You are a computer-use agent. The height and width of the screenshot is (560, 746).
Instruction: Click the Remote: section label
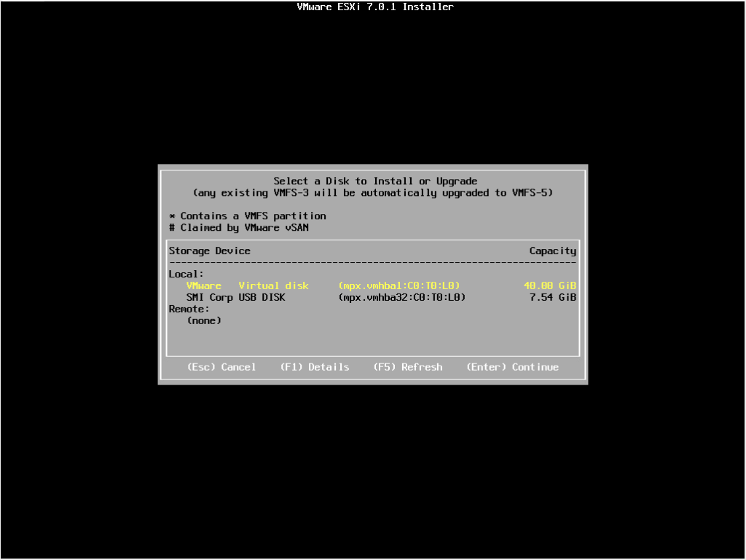[189, 309]
